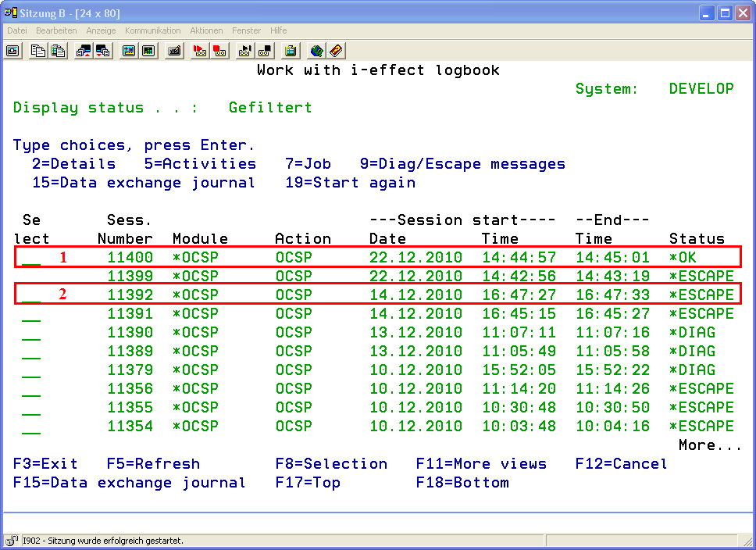This screenshot has width=756, height=550.
Task: Open the keyboard remap icon
Action: coord(174,51)
